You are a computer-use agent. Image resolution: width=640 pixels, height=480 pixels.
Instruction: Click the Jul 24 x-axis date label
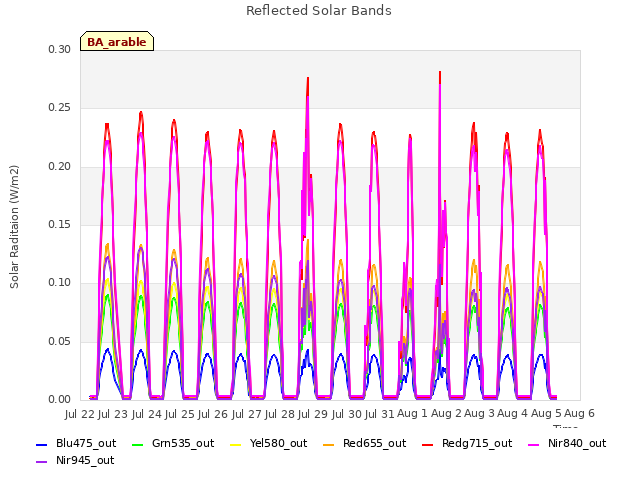[147, 414]
